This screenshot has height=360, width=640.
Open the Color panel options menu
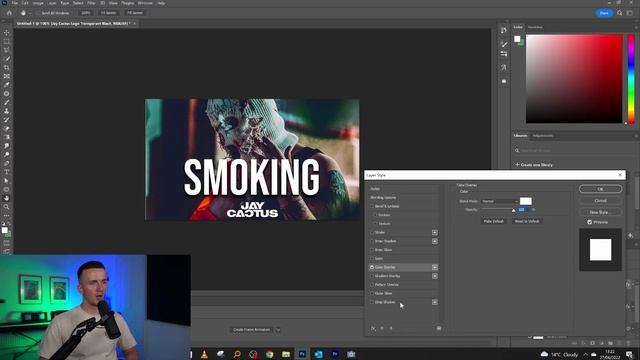coord(636,27)
